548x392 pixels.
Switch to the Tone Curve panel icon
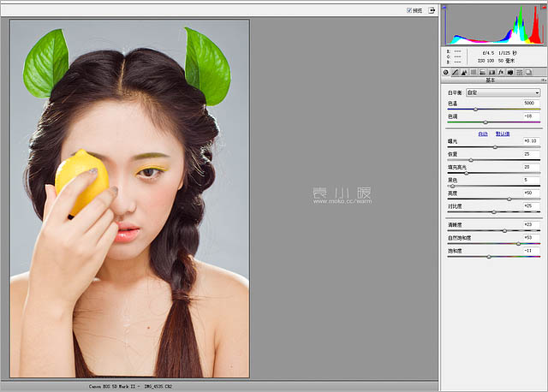[x=456, y=72]
